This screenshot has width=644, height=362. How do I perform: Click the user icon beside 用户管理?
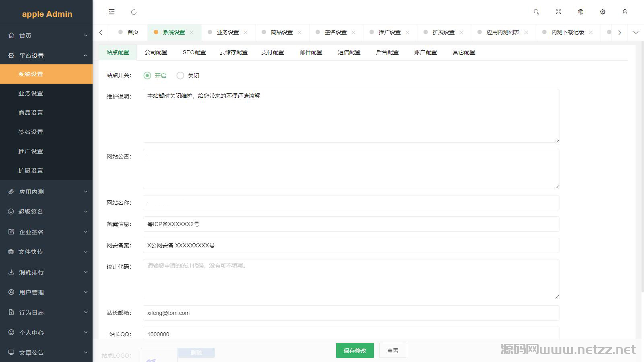(11, 292)
